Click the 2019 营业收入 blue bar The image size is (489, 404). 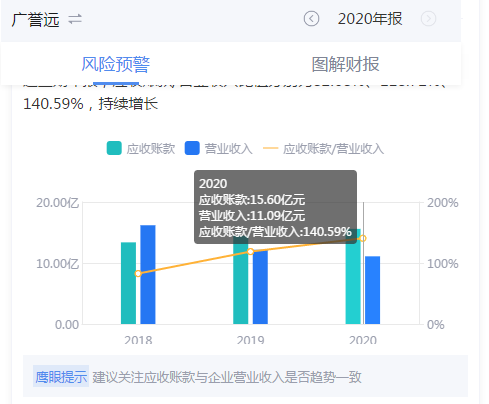tap(260, 287)
